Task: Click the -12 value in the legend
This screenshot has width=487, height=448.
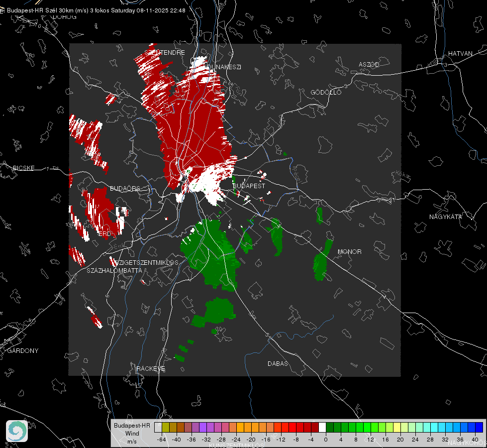Action: pos(281,440)
